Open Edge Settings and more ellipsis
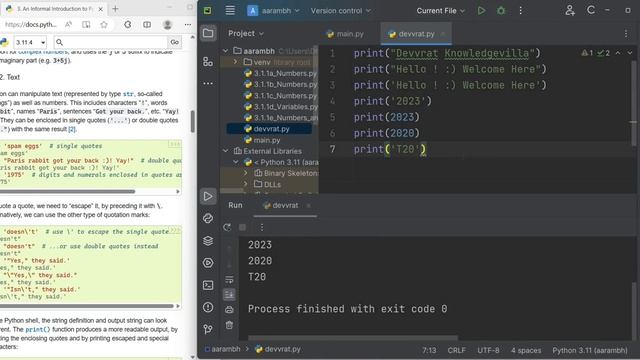 (188, 24)
